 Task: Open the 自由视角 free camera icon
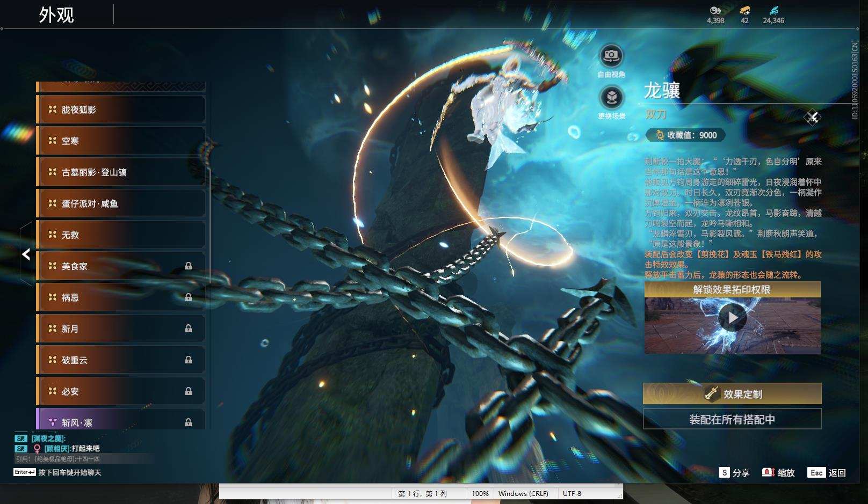(x=611, y=55)
